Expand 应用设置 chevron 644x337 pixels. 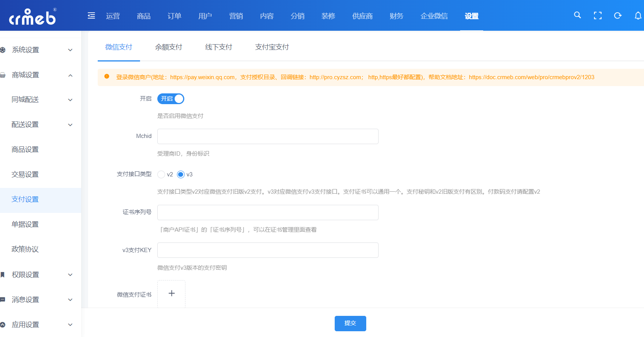[70, 325]
